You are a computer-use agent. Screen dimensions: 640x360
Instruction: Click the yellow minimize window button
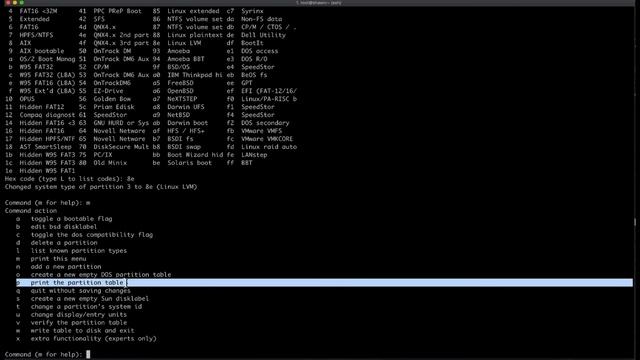pyautogui.click(x=15, y=2)
